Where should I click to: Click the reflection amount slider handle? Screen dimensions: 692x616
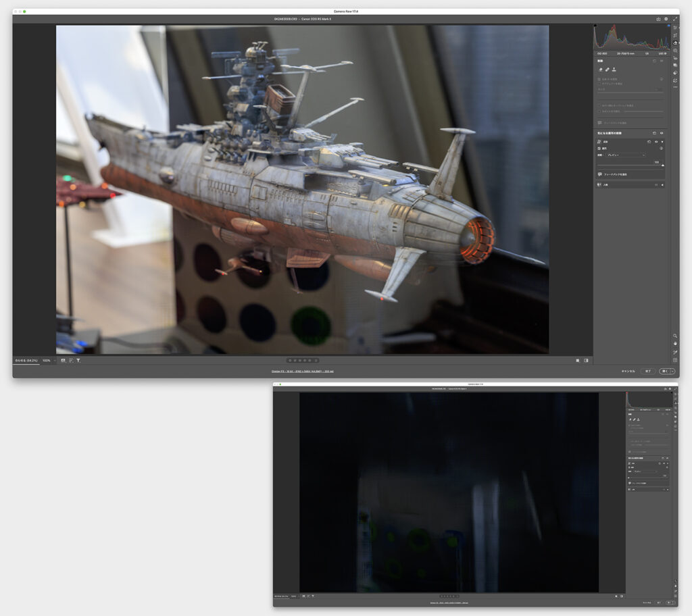(663, 165)
